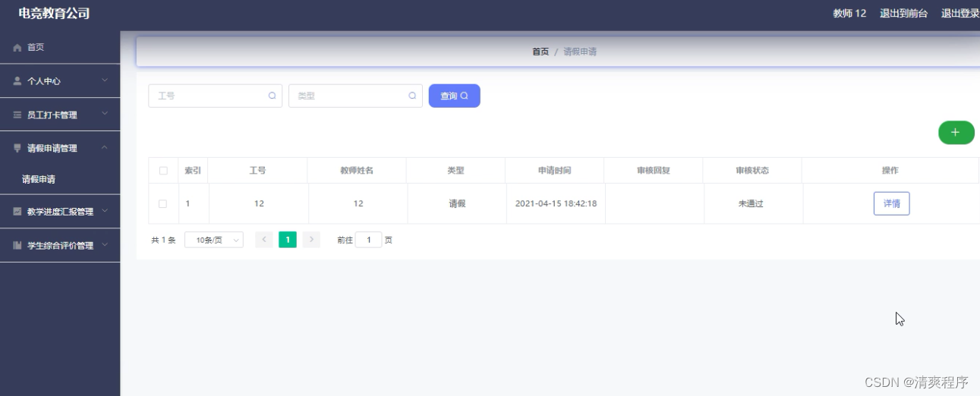Click the 查询 search button
Image resolution: width=980 pixels, height=396 pixels.
[454, 96]
